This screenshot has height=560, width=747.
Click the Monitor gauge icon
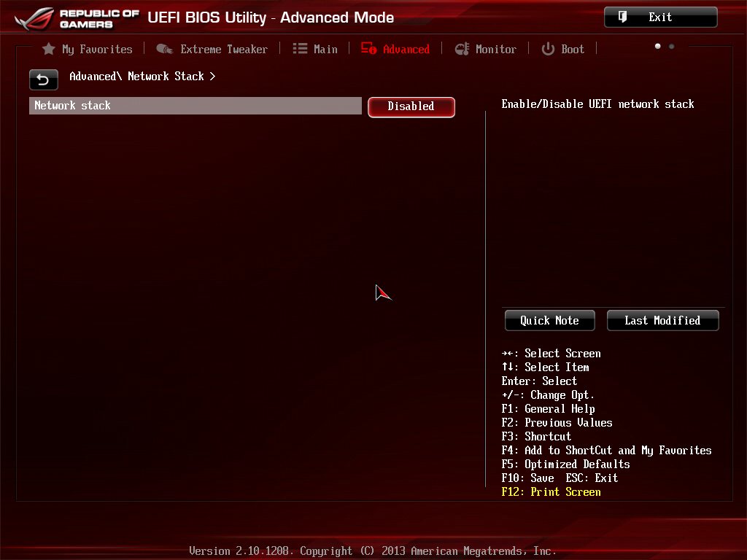click(462, 49)
